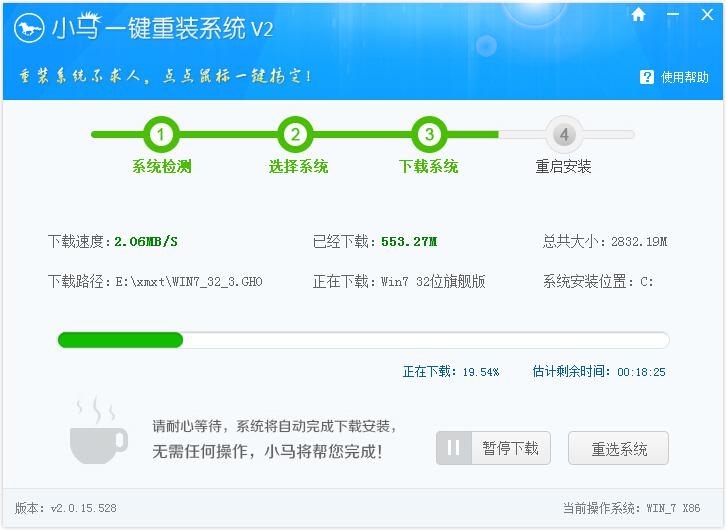726x530 pixels.
Task: Switch to the 选择系统 step label
Action: (x=298, y=167)
